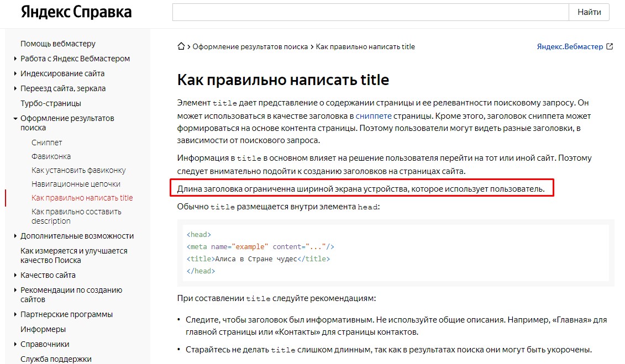Expand Рекомендации по созданию сайтов arrow
The image size is (625, 364).
15,290
